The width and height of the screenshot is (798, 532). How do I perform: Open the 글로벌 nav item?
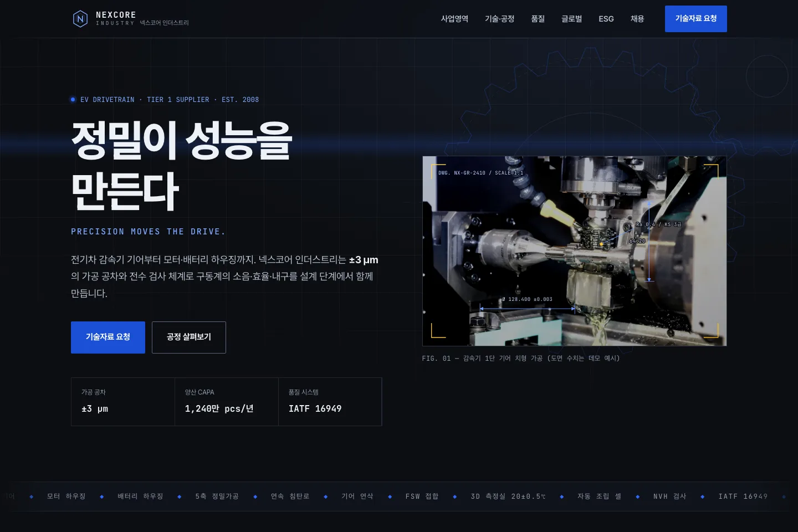571,19
